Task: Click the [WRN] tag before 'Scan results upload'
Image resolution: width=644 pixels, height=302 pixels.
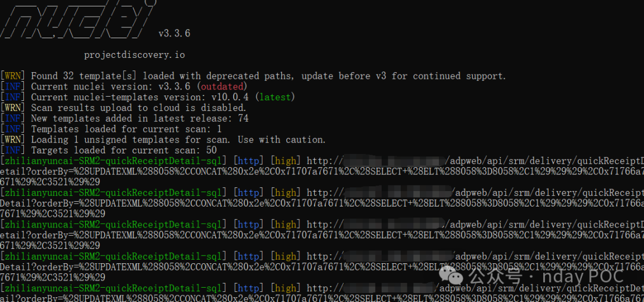Action: tap(13, 108)
